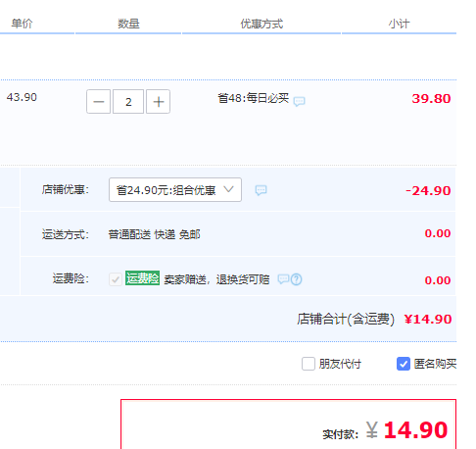Toggle the 运费险 checkbox

click(116, 279)
